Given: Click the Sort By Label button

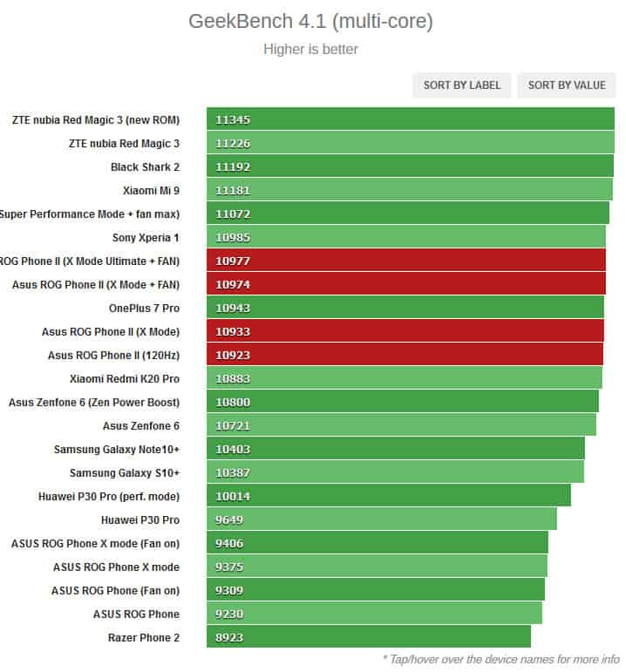Looking at the screenshot, I should [x=462, y=85].
